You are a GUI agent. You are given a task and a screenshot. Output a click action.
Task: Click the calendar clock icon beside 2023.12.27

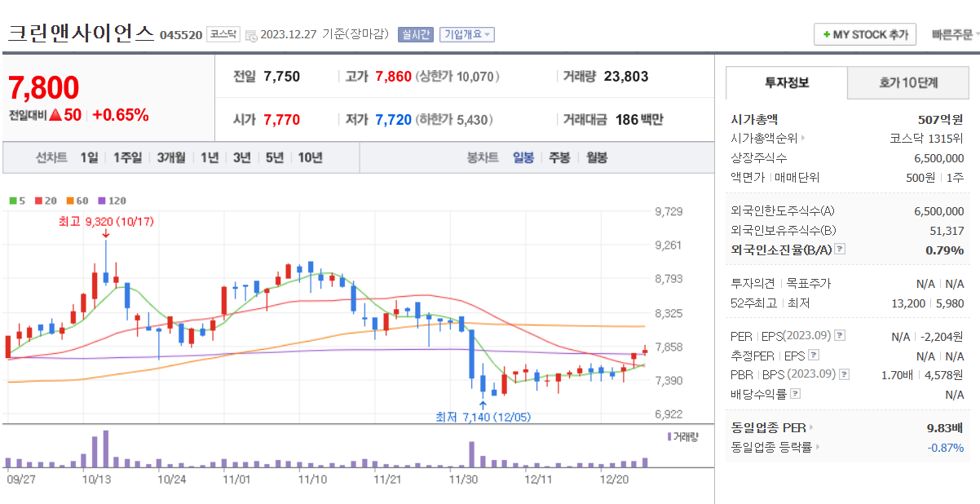(x=250, y=35)
